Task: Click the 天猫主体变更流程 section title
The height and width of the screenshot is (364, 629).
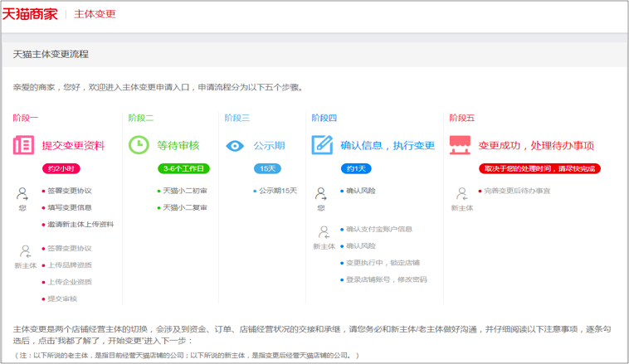Action: coord(51,54)
